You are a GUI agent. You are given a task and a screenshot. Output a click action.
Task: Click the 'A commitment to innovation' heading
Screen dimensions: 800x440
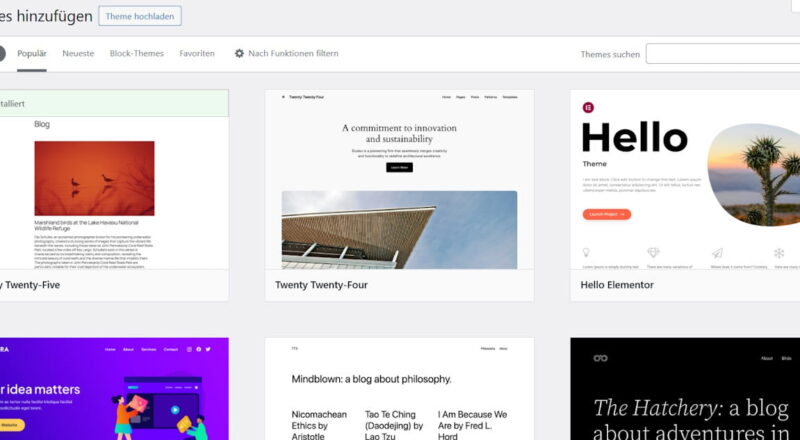[x=399, y=133]
